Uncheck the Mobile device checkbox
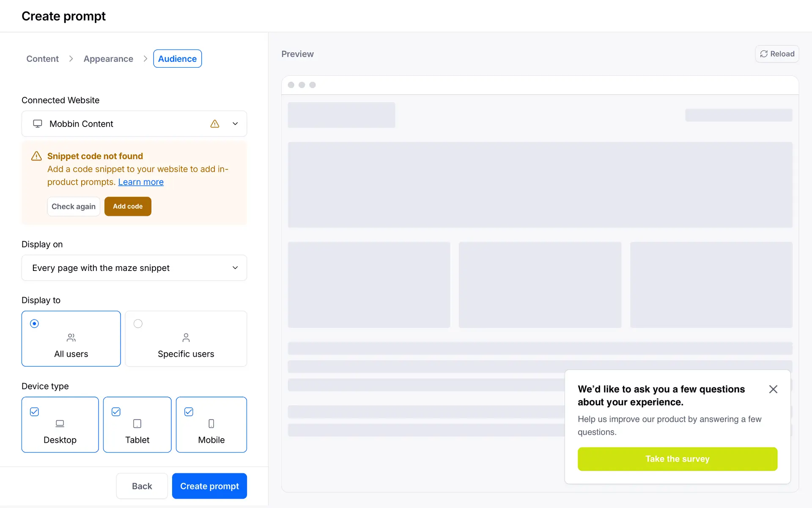 point(189,411)
